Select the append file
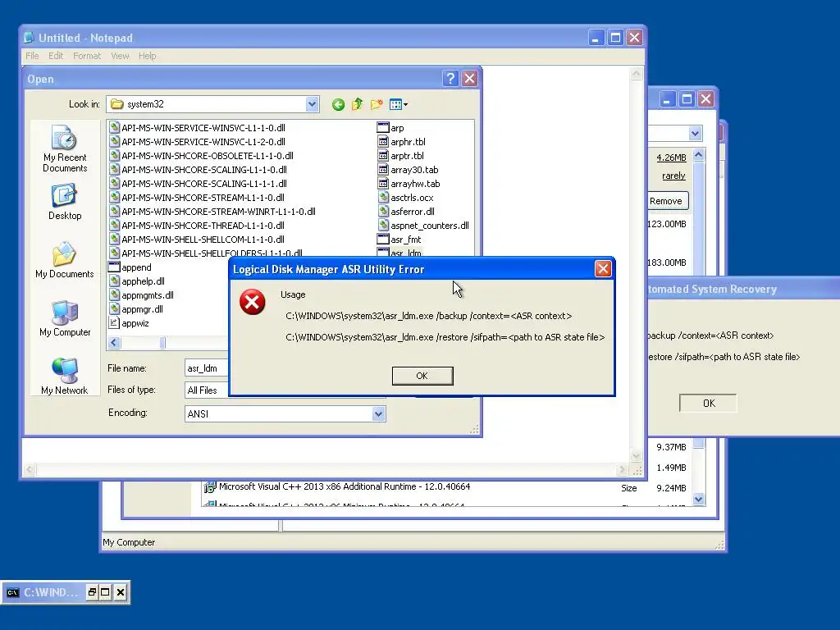The width and height of the screenshot is (840, 630). pos(130,267)
